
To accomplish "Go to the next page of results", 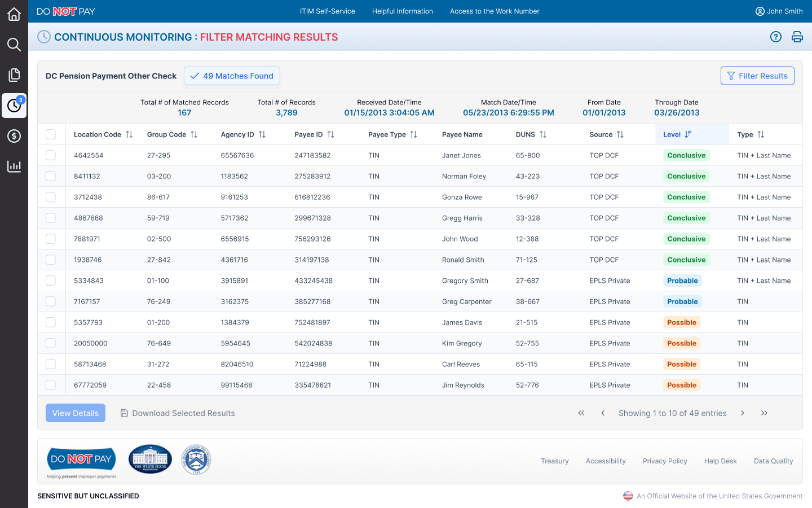I will [743, 413].
